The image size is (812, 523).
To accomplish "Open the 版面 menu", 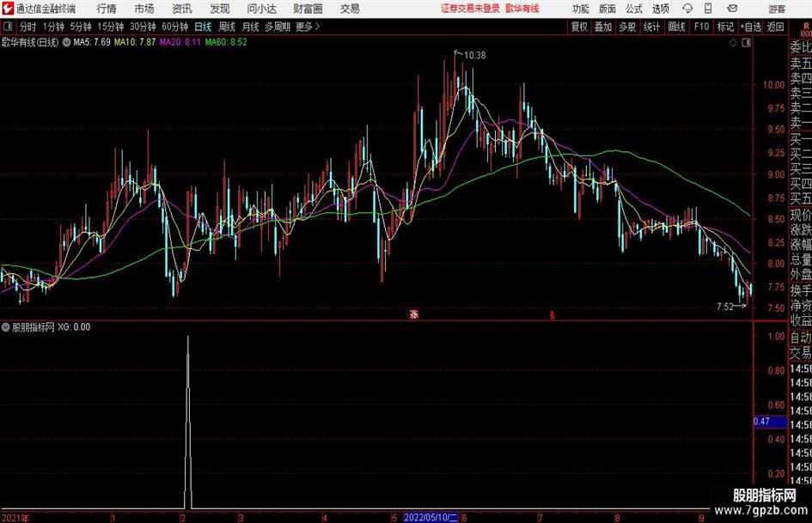I will tap(607, 9).
